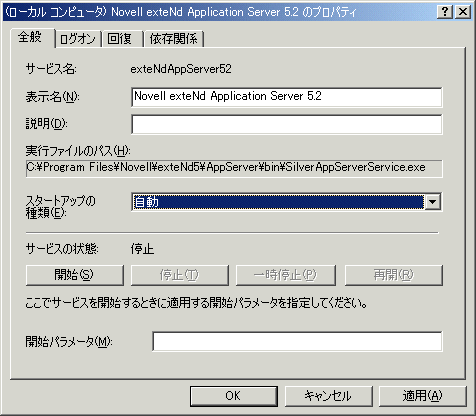Click the キャンセル button
476x416 pixels.
point(328,396)
